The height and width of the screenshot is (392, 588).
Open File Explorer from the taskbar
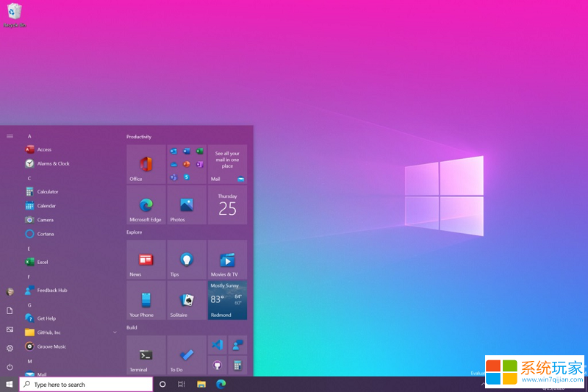pos(201,384)
